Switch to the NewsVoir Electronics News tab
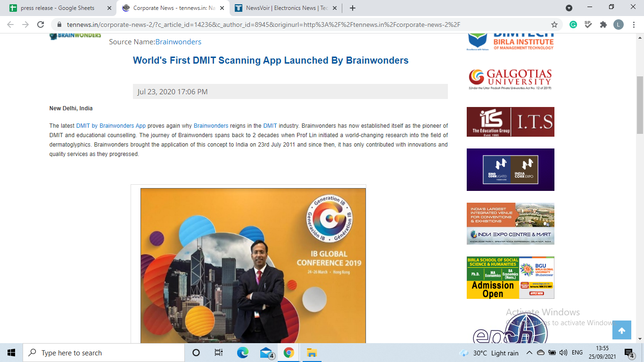Screen dimensions: 644x362 (286, 8)
